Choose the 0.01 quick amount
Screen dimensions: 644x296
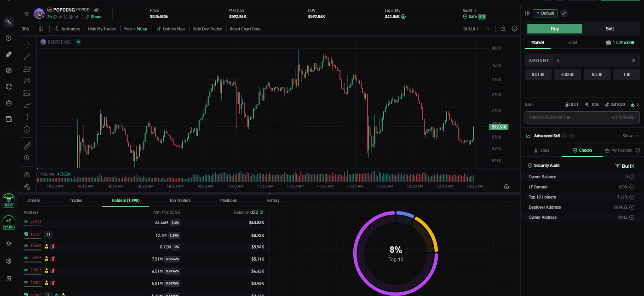click(x=538, y=74)
